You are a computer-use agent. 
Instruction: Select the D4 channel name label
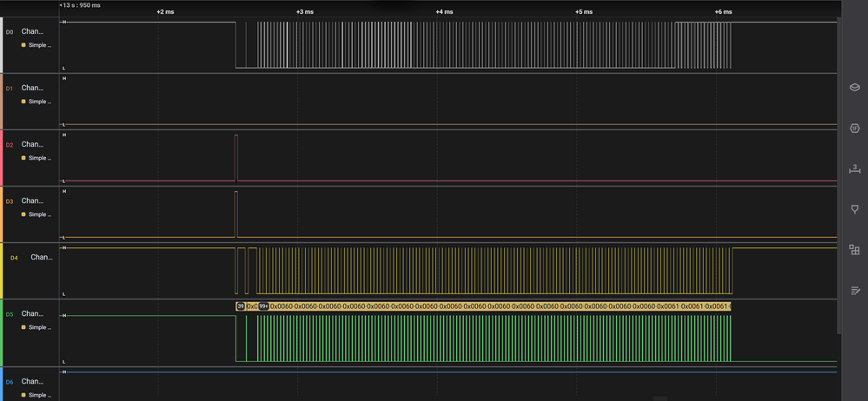point(42,257)
